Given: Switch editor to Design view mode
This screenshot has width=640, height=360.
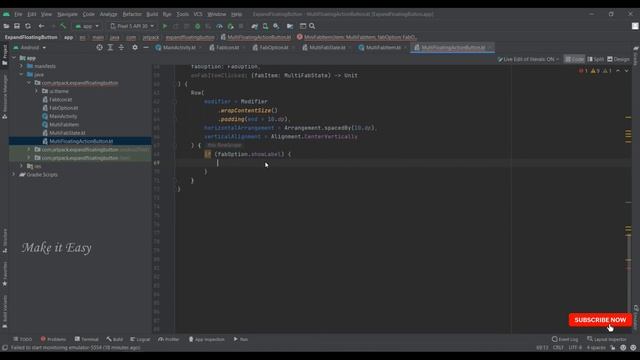Looking at the screenshot, I should coord(618,59).
